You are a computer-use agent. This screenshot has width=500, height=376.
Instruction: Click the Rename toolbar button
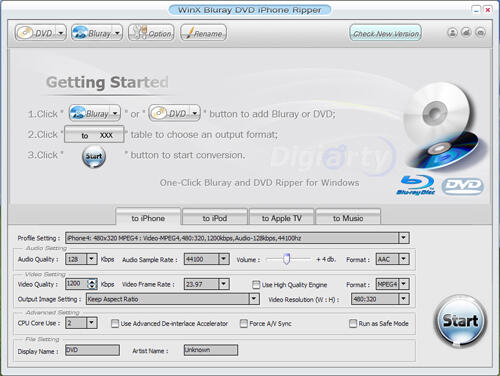tap(203, 33)
